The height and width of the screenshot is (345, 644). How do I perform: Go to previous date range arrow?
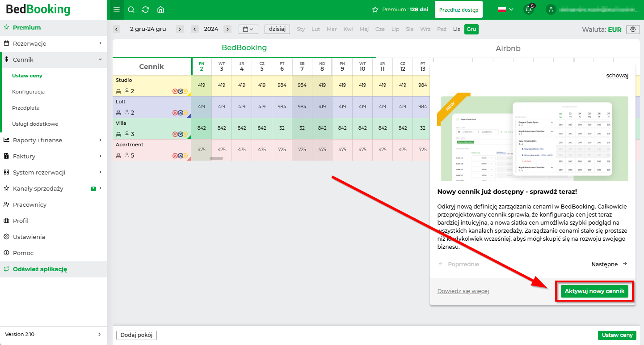coord(117,29)
